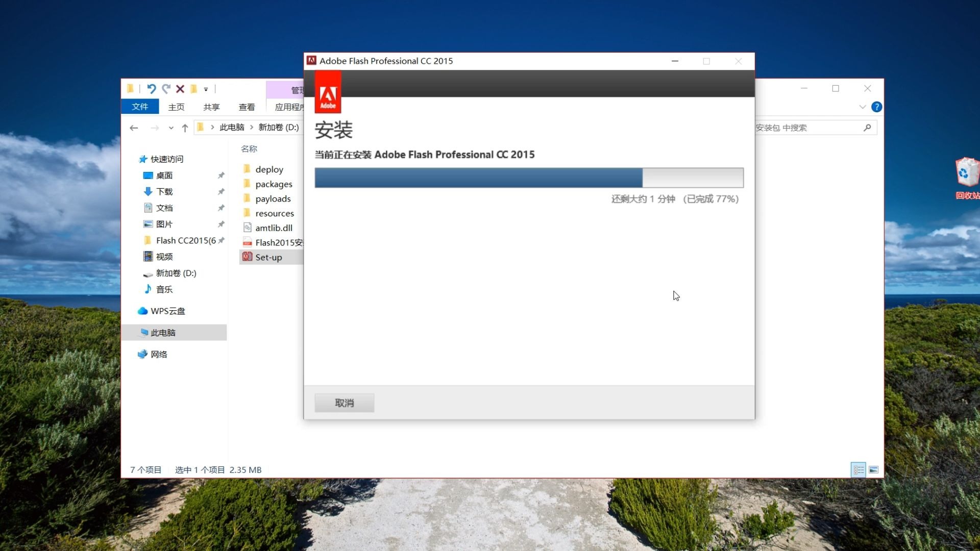Open the 文件 tab in File Explorer
Screen dimensions: 980x551
140,107
